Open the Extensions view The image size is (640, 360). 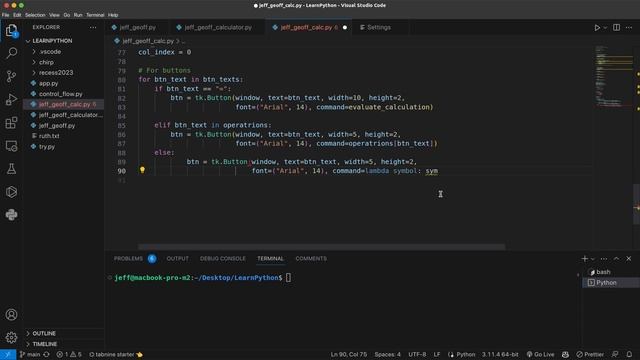11,122
